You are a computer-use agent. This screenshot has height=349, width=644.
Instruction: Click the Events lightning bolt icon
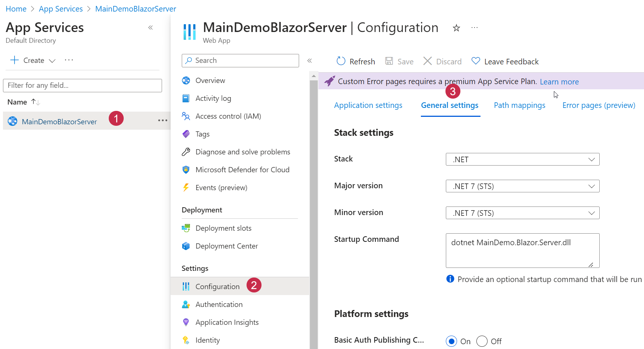186,188
